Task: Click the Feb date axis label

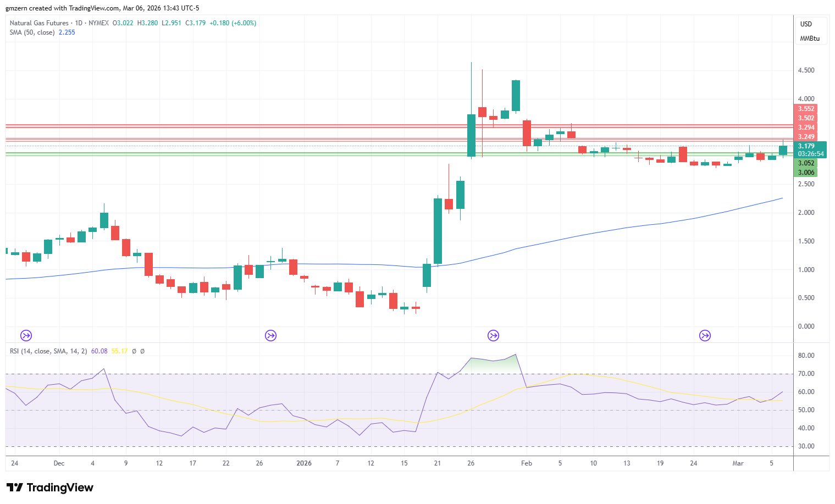Action: [527, 463]
